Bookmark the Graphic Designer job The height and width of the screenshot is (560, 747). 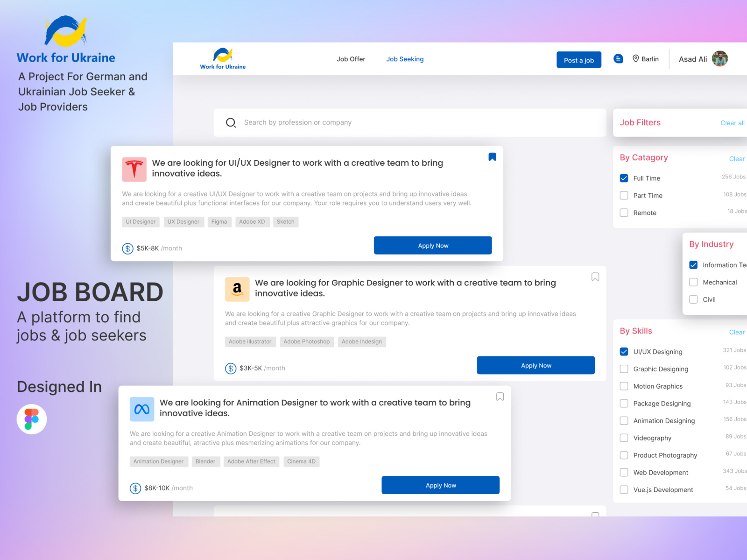595,277
